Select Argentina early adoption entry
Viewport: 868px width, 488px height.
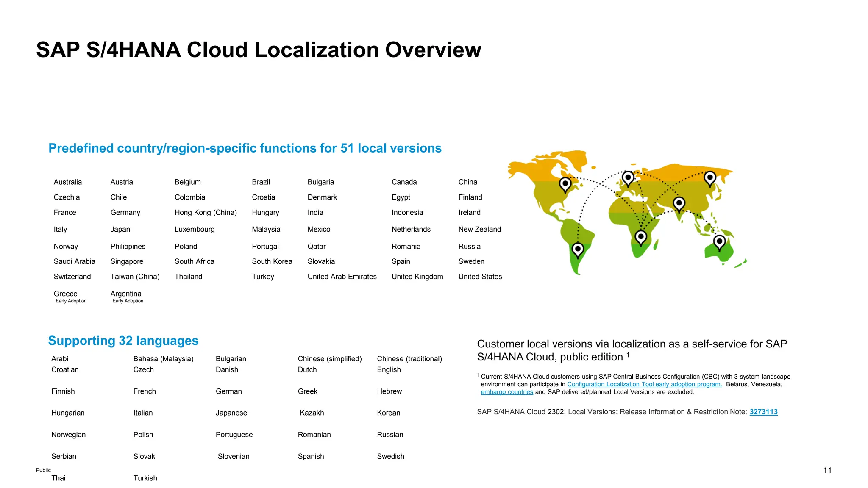(x=127, y=297)
